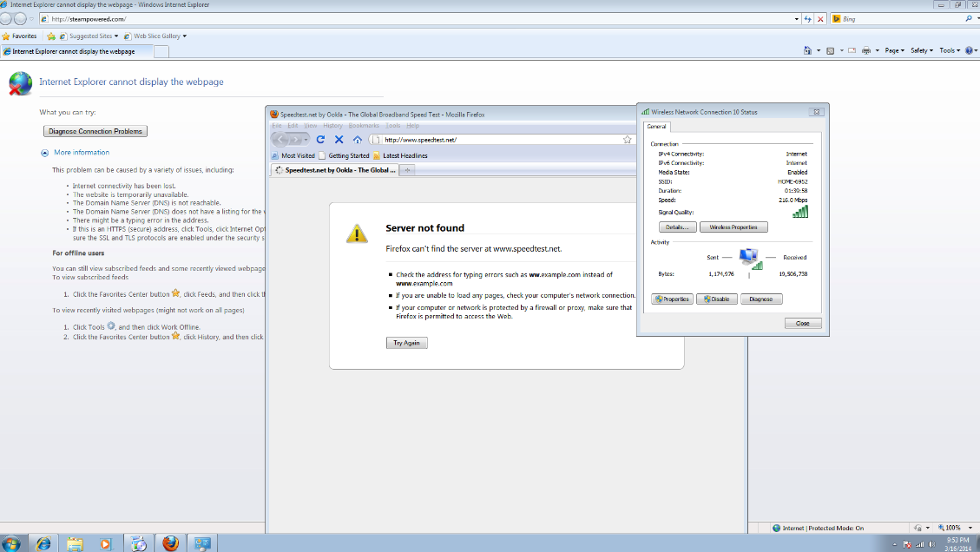
Task: Open Windows Media Player from taskbar
Action: pyautogui.click(x=106, y=543)
